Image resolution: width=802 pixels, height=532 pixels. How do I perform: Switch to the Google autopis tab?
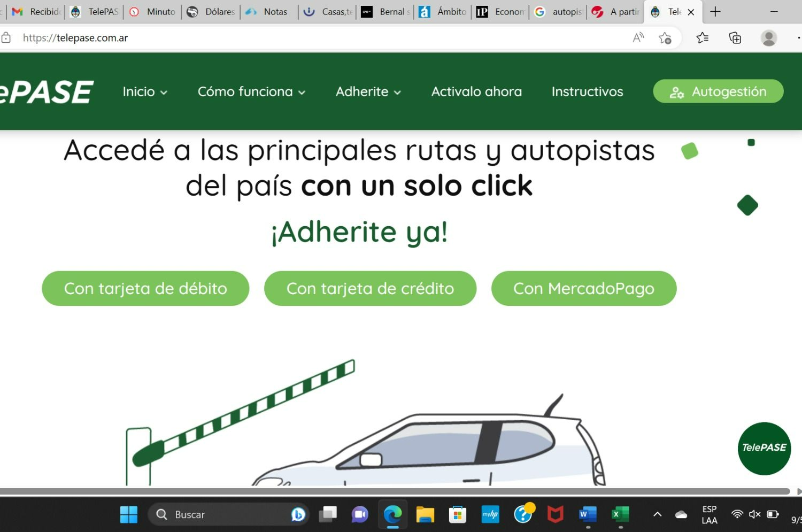point(559,12)
